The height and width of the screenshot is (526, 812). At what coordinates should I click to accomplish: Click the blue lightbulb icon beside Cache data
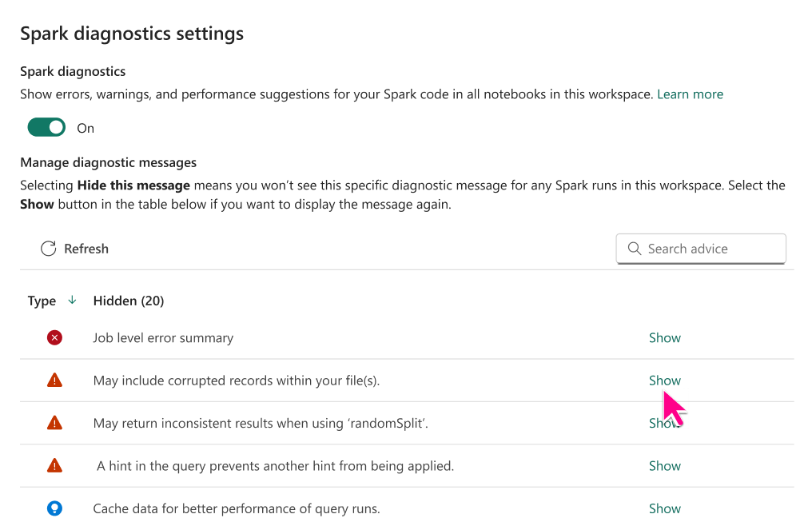point(54,508)
